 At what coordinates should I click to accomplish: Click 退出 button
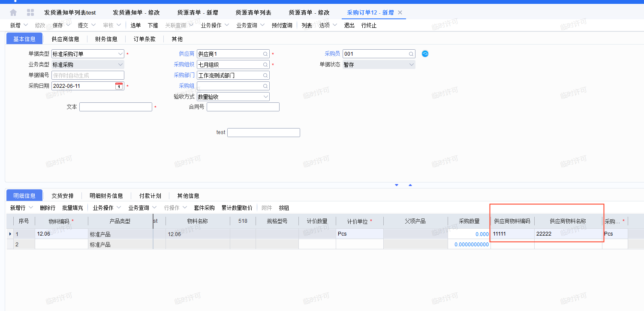pos(349,25)
